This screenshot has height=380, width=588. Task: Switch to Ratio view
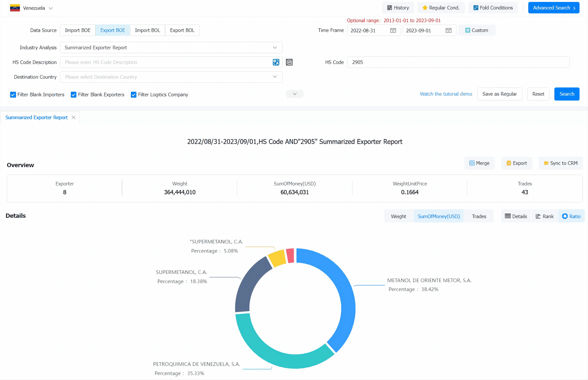[571, 216]
